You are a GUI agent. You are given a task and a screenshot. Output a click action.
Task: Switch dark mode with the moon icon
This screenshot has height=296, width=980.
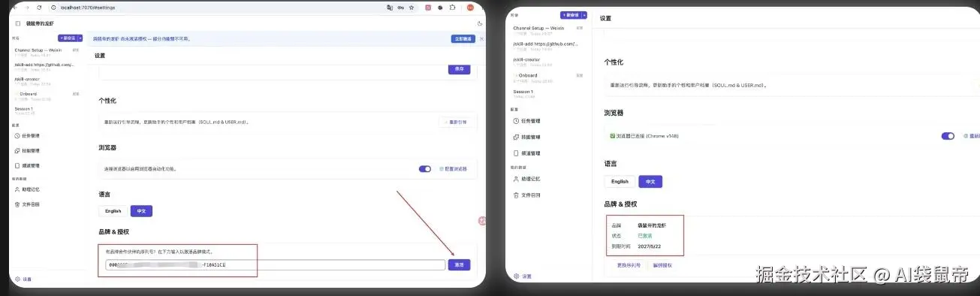click(480, 24)
